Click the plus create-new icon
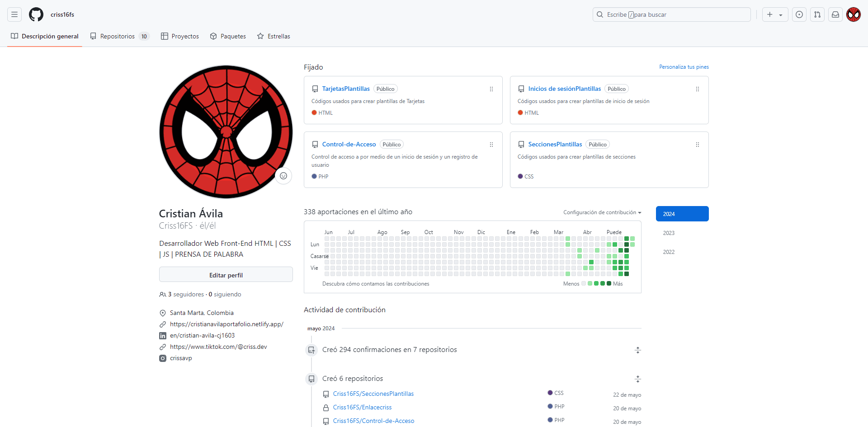The width and height of the screenshot is (868, 427). point(770,14)
